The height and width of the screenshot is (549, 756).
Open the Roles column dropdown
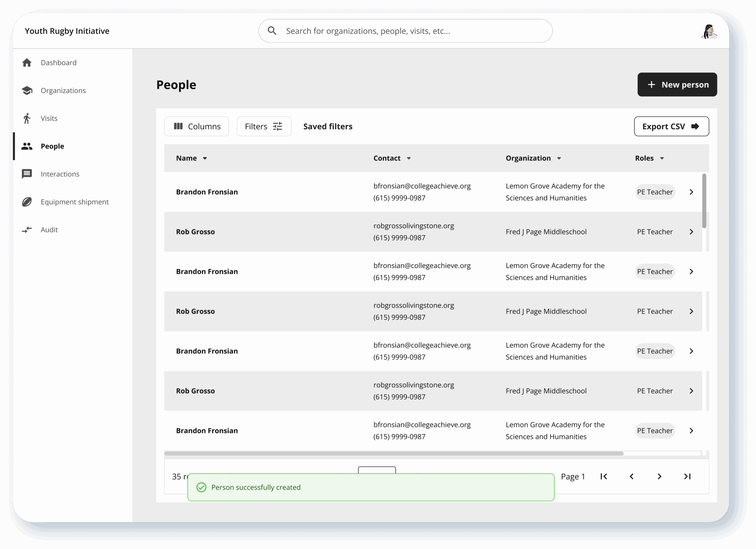pos(662,158)
